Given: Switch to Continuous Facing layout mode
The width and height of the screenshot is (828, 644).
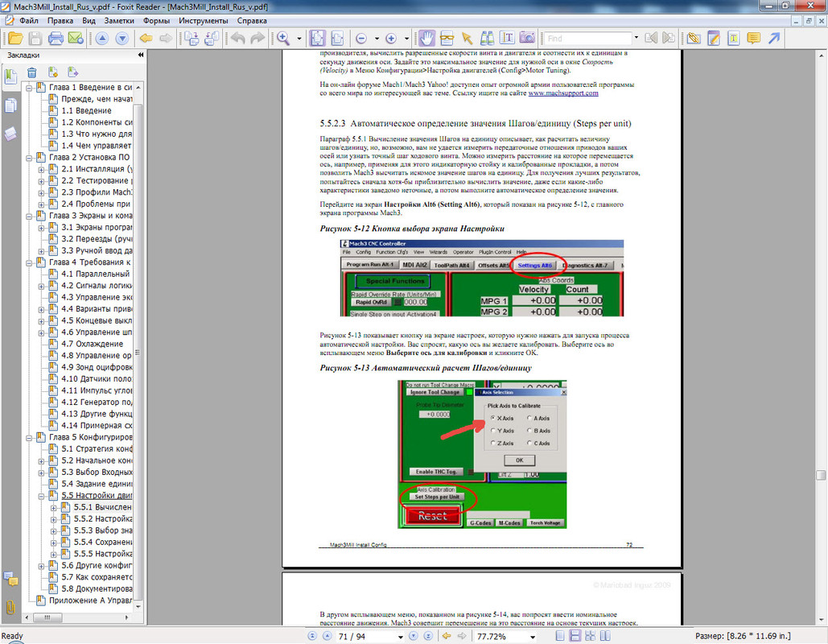Looking at the screenshot, I should tap(591, 636).
